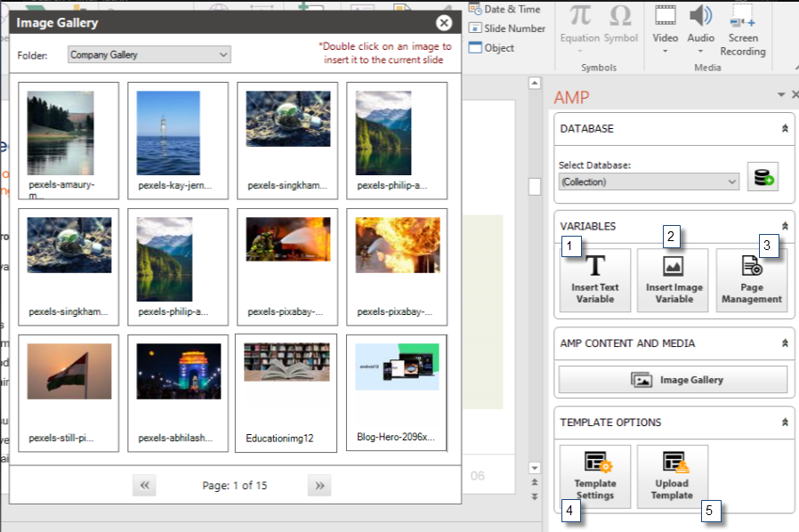The height and width of the screenshot is (532, 799).
Task: Select the pexels-singkham thumbnail in second row
Action: [69, 267]
